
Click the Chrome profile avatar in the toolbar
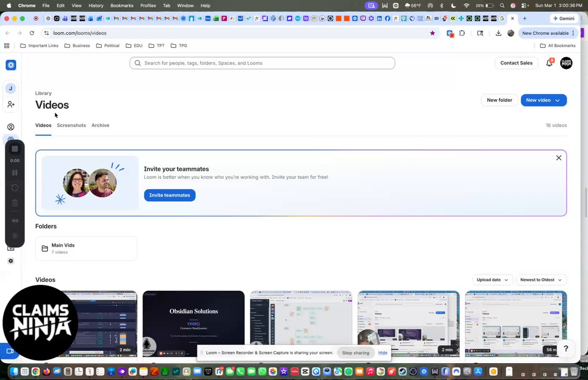coord(511,33)
